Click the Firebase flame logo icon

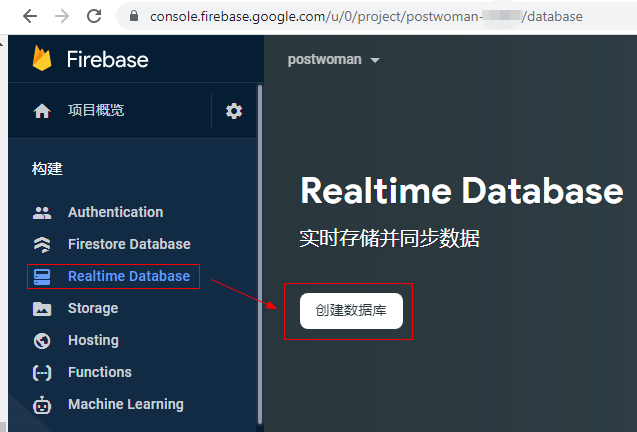pyautogui.click(x=42, y=59)
